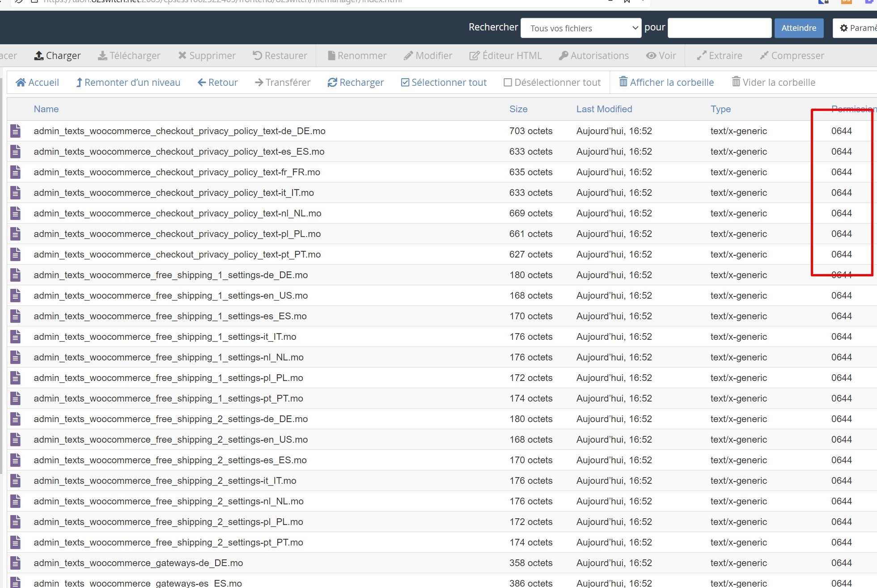
Task: Click the Charger upload button
Action: (x=57, y=55)
